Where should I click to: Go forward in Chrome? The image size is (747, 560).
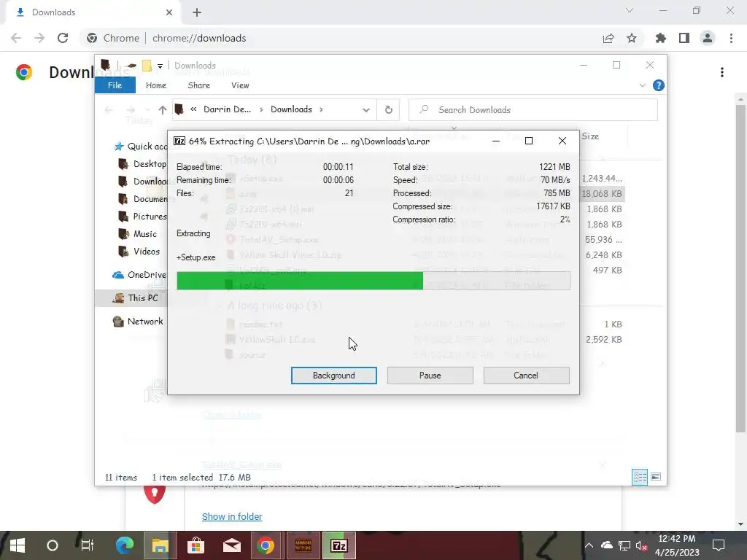pyautogui.click(x=39, y=38)
